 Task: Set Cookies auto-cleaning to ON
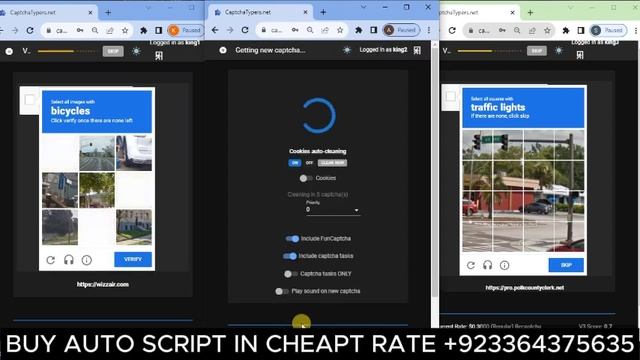click(295, 162)
